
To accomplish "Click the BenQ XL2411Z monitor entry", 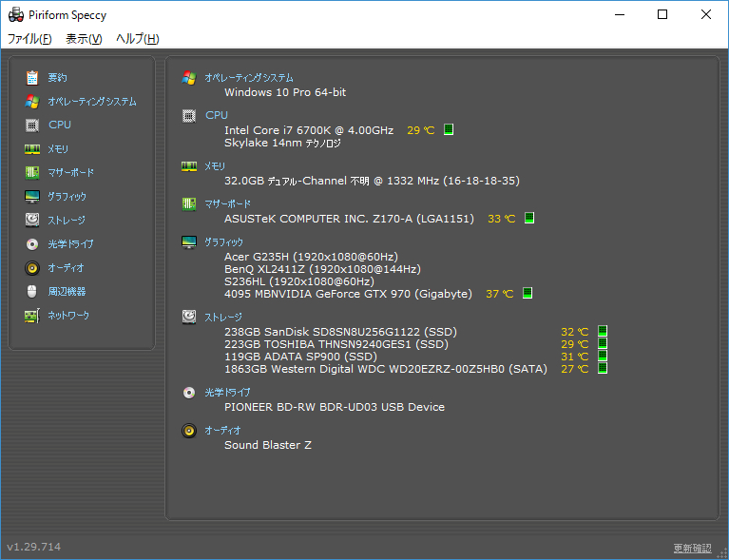I will tap(322, 269).
